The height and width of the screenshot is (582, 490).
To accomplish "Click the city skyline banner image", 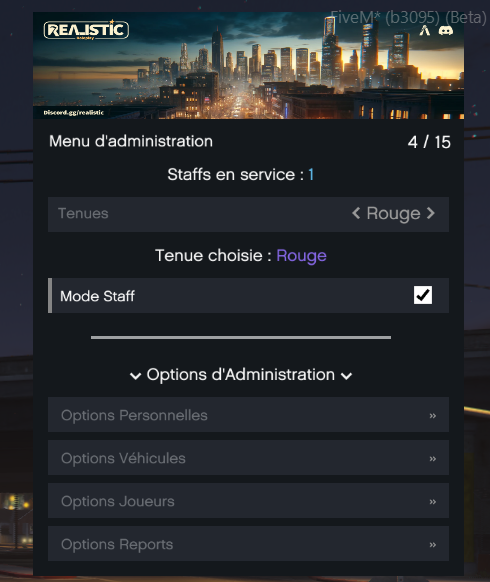I will [x=248, y=66].
